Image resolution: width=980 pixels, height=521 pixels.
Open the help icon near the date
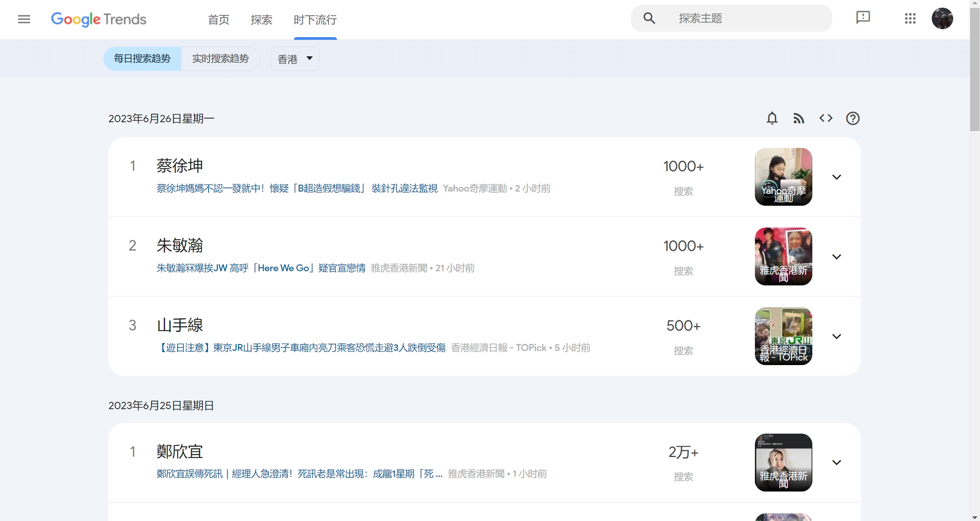853,118
